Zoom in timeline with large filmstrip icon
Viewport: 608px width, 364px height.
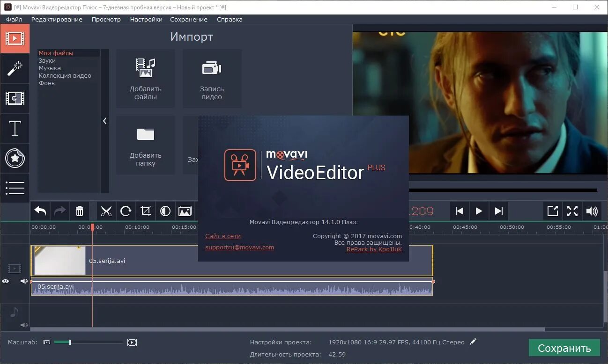pyautogui.click(x=132, y=342)
